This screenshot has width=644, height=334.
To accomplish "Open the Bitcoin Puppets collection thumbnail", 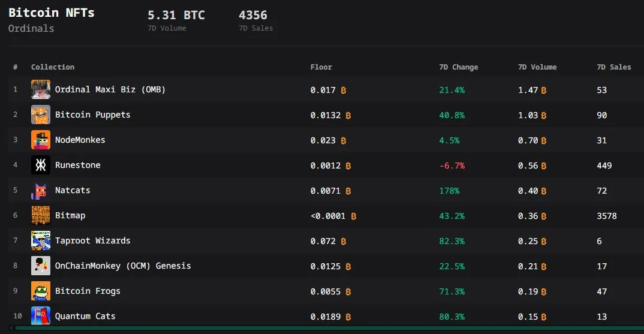I will [41, 115].
